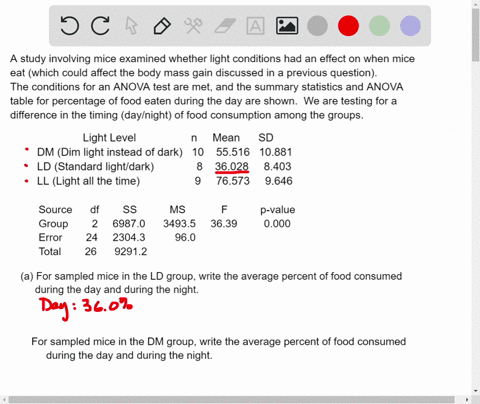
Task: Click the vertical scrollbar thumb
Action: (476, 35)
